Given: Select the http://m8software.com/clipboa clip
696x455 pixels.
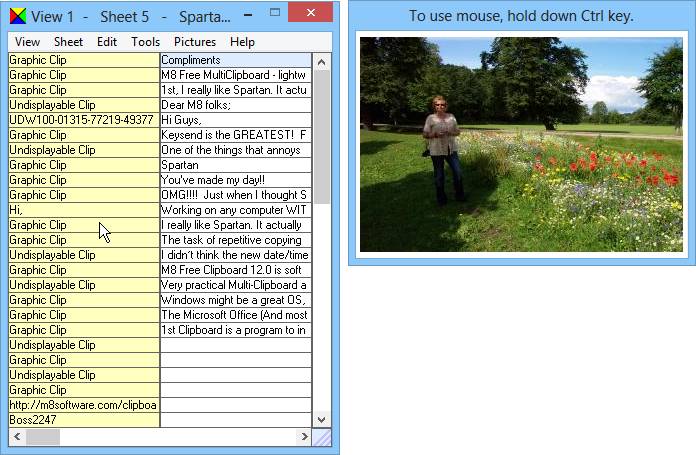Looking at the screenshot, I should click(x=84, y=405).
